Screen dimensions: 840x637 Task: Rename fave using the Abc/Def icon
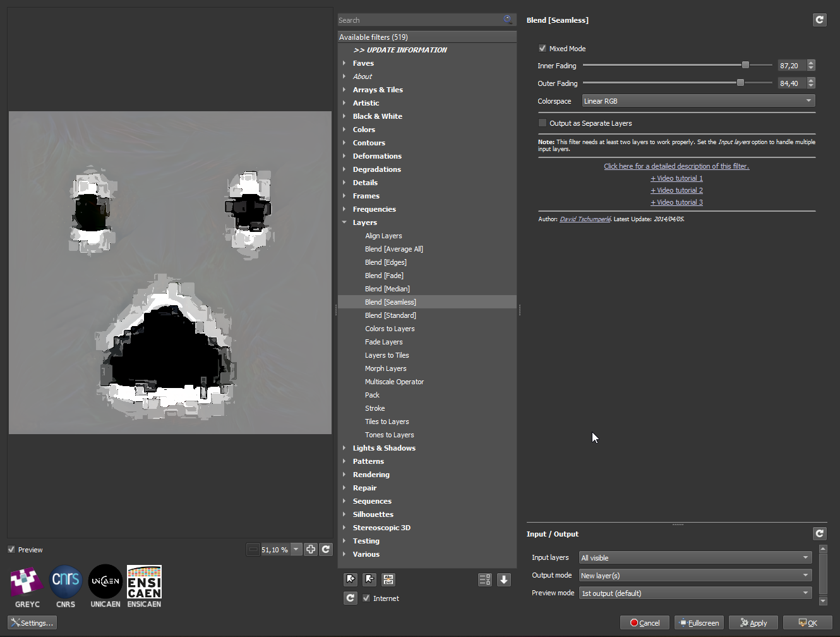(388, 579)
